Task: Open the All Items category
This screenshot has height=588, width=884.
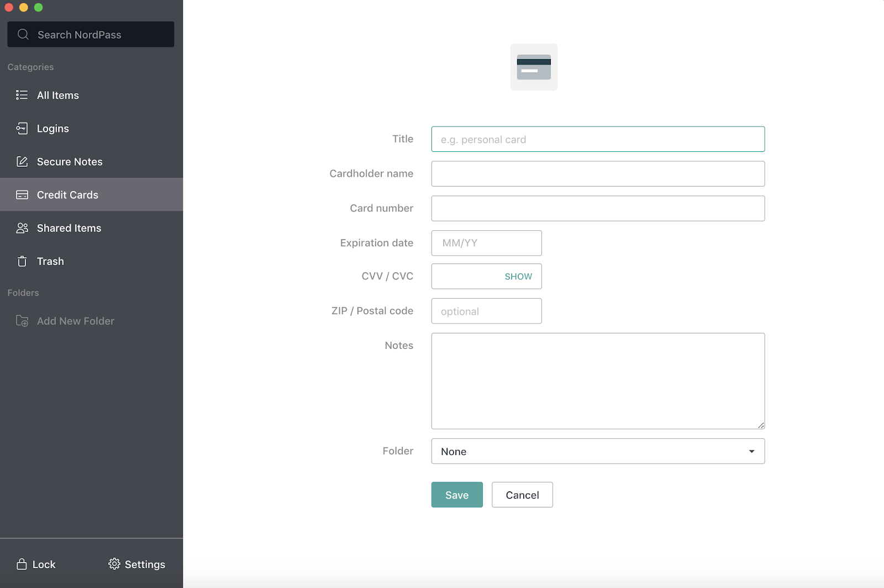Action: (x=91, y=95)
